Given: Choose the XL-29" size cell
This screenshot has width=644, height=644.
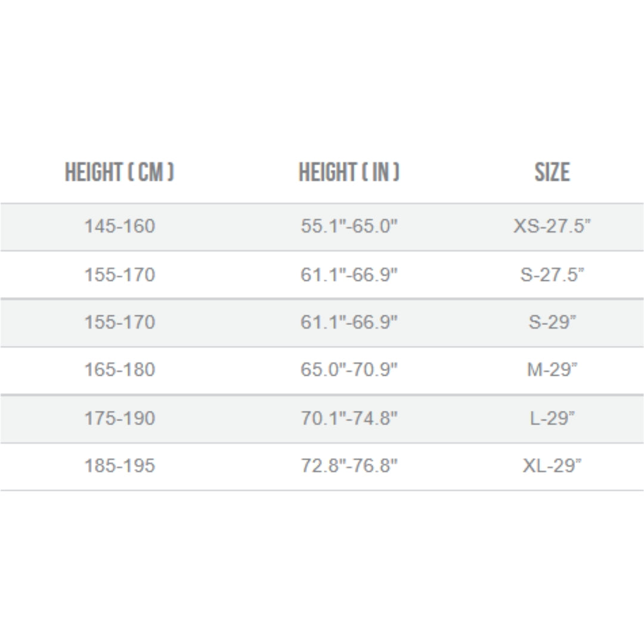Looking at the screenshot, I should [x=552, y=466].
